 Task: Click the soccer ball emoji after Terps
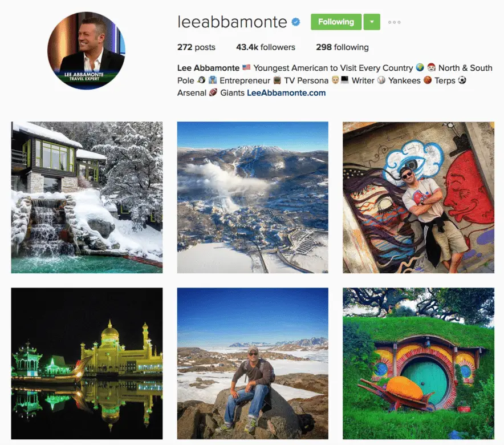(x=462, y=80)
